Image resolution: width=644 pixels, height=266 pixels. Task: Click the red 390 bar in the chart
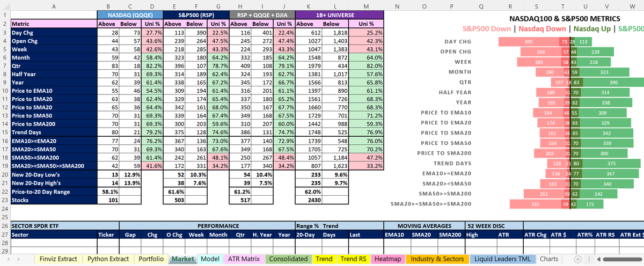click(529, 42)
